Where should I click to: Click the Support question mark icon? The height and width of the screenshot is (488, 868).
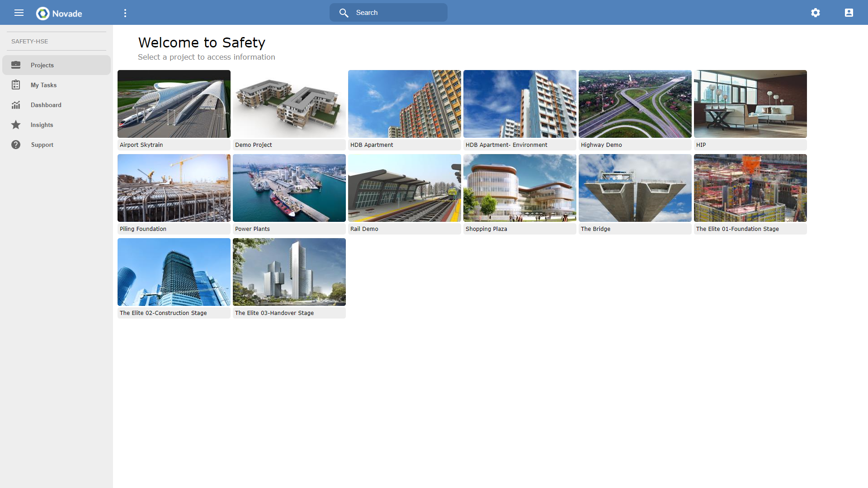point(16,145)
